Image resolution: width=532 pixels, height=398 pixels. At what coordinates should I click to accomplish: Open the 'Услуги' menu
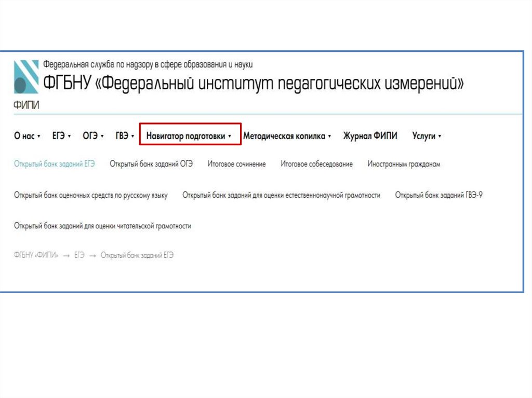tap(424, 136)
